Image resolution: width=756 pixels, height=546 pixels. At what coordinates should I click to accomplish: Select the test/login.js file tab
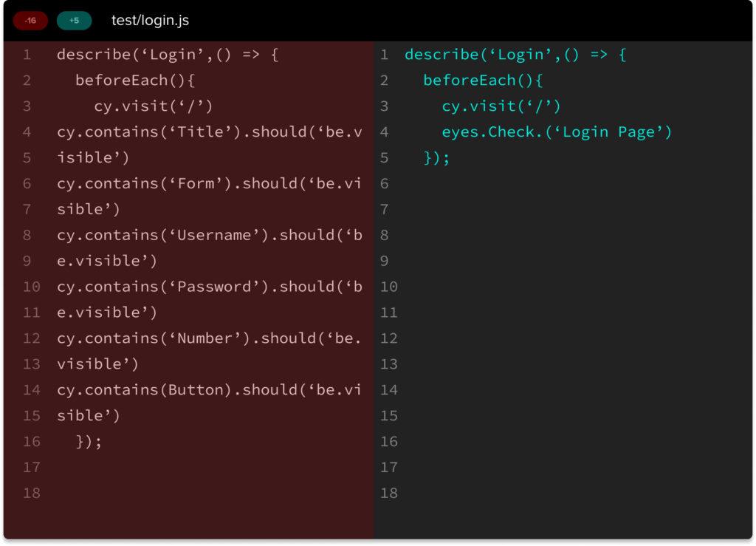pos(150,21)
